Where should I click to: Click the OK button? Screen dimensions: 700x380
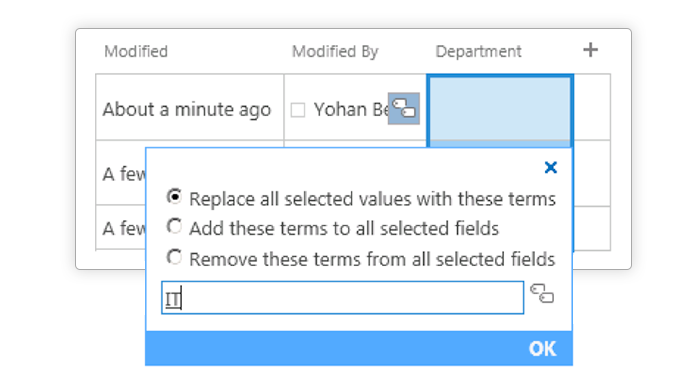pyautogui.click(x=542, y=349)
